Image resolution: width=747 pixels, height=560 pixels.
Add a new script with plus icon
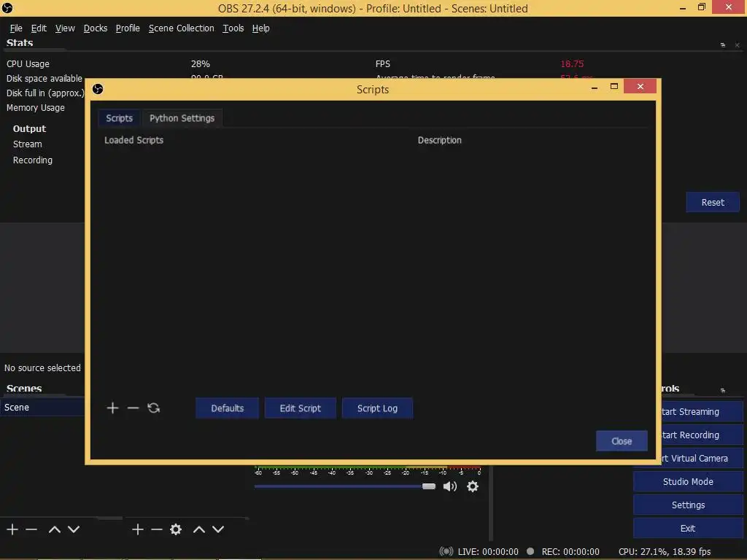[x=112, y=408]
